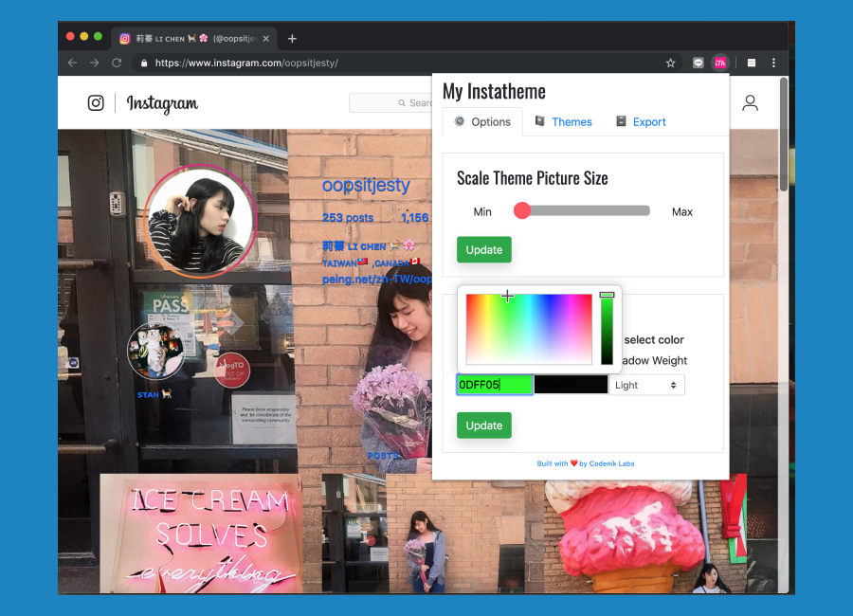
Task: Click the Instagram camera logo icon
Action: point(96,103)
